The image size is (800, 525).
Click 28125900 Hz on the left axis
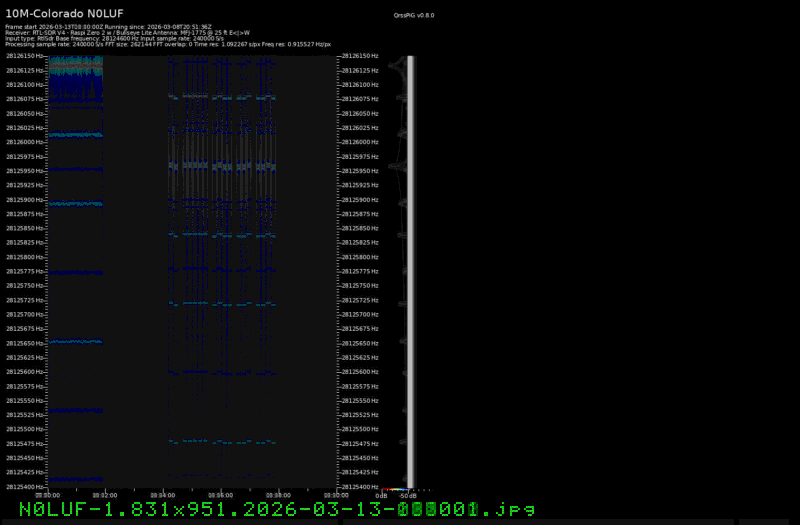coord(24,200)
